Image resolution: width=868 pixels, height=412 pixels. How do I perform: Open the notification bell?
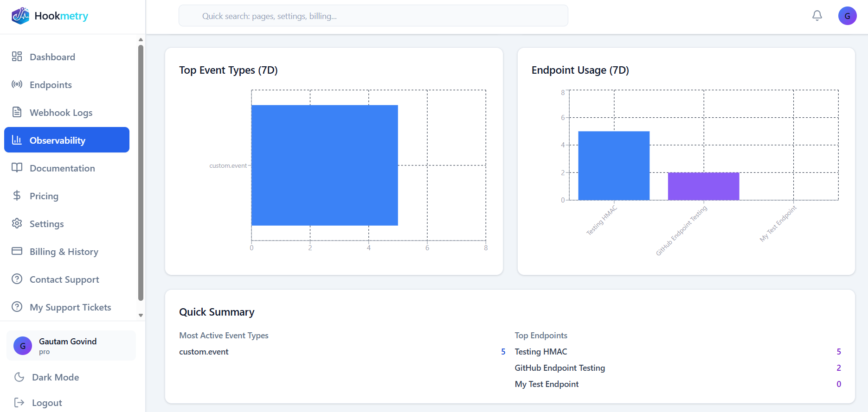pyautogui.click(x=817, y=15)
